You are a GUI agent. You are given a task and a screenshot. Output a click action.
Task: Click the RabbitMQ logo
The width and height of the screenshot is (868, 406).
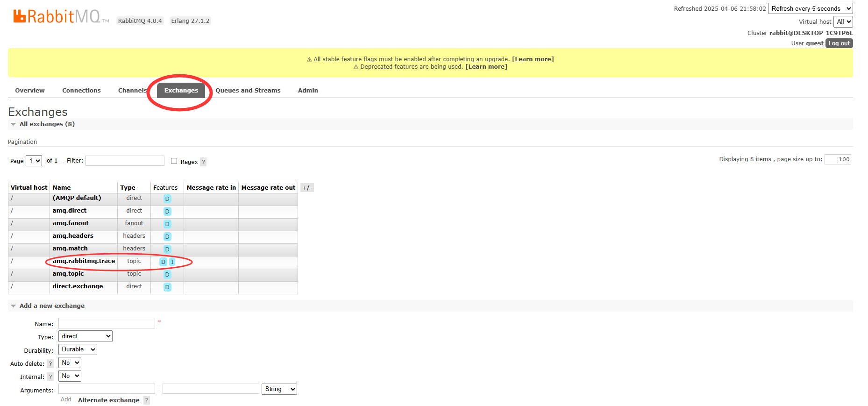point(61,16)
